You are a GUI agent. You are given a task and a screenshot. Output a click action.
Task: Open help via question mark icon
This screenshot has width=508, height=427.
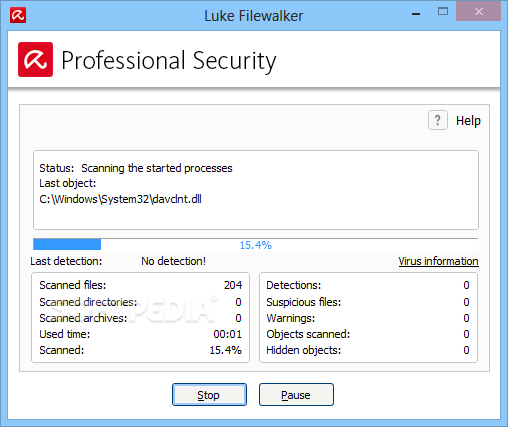(438, 120)
